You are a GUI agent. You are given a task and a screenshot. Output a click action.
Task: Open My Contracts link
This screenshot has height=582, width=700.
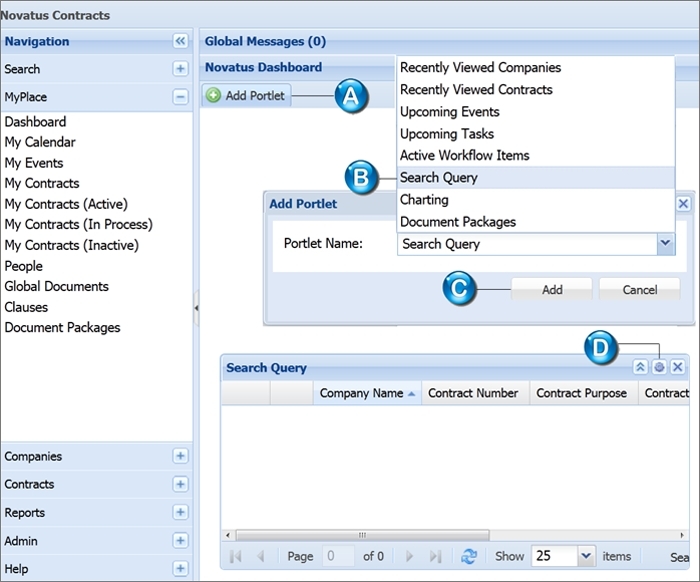tap(42, 183)
